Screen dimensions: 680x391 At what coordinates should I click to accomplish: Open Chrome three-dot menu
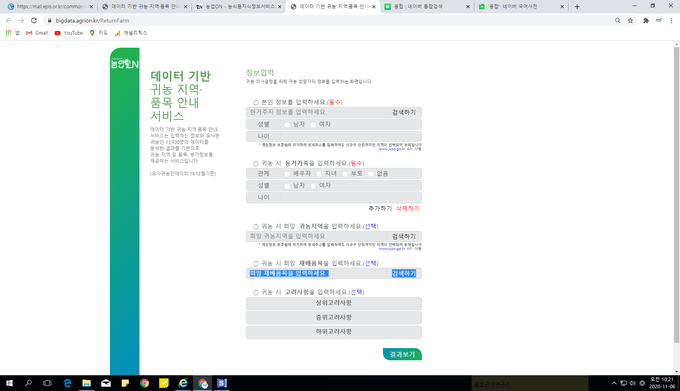[x=671, y=20]
